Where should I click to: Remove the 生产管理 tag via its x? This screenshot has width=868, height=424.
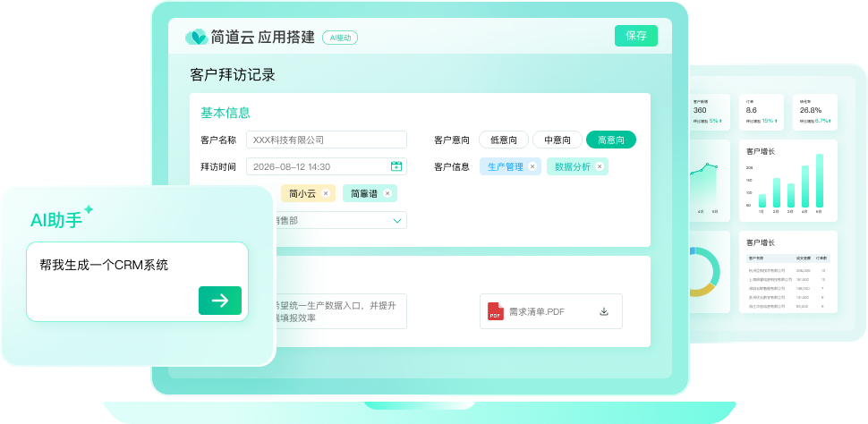(x=532, y=166)
